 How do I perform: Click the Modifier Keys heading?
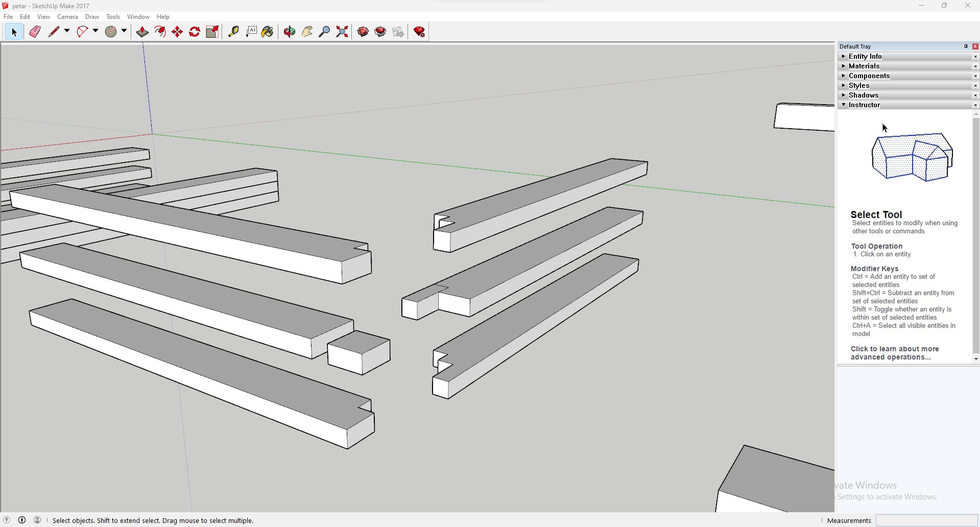pos(874,269)
